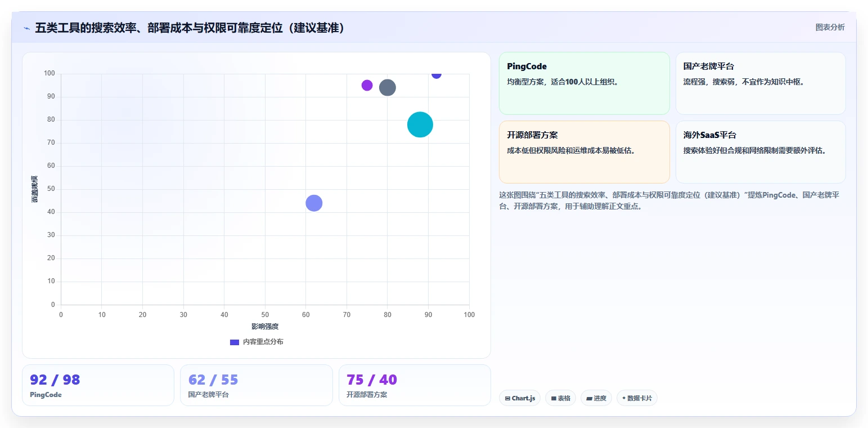Click the chart description paragraph text
Image resolution: width=868 pixels, height=428 pixels.
click(669, 200)
